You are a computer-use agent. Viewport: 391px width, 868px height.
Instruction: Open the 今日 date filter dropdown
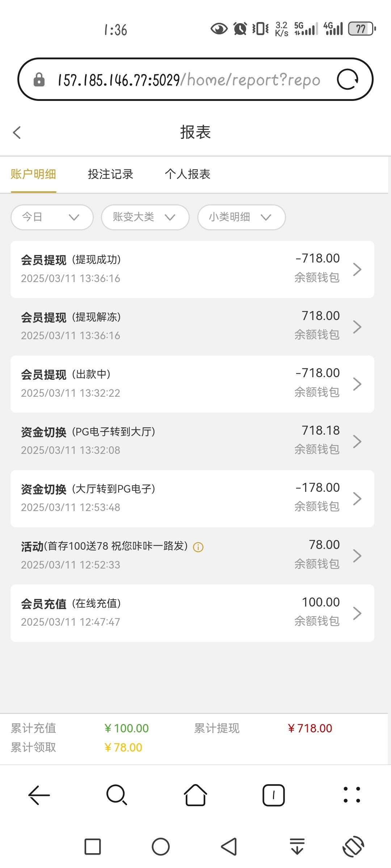tap(52, 217)
